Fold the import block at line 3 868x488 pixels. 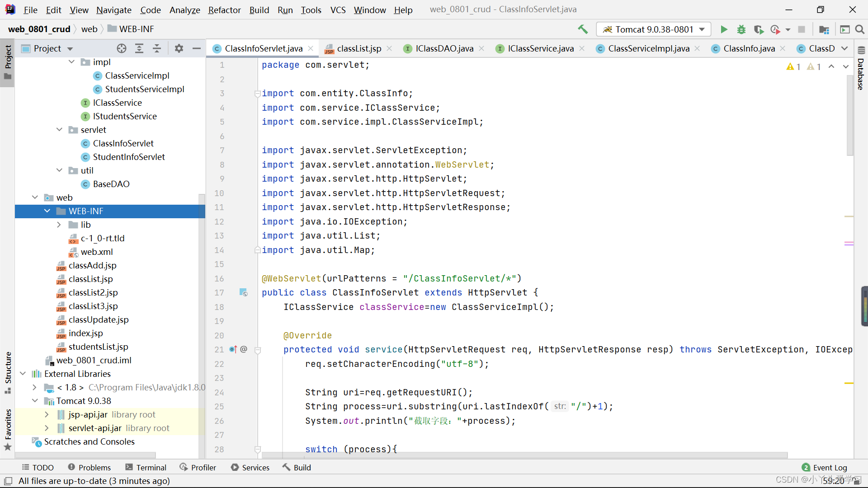(x=258, y=94)
